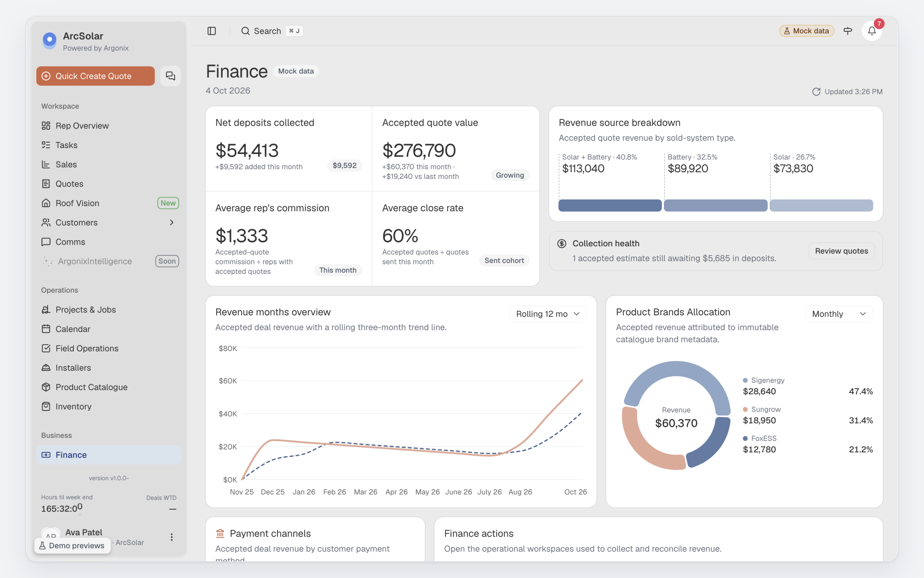Click the Review quotes button
Screen dimensions: 924x578
point(842,251)
